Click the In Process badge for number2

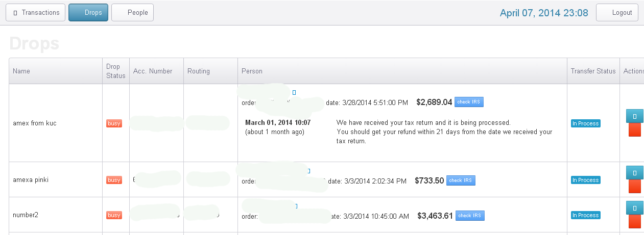click(x=585, y=215)
